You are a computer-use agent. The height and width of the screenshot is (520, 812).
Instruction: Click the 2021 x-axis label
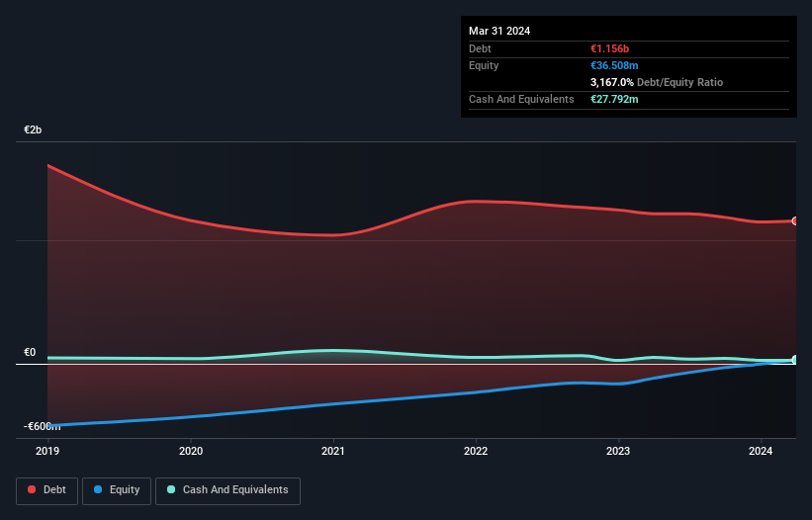tap(333, 451)
